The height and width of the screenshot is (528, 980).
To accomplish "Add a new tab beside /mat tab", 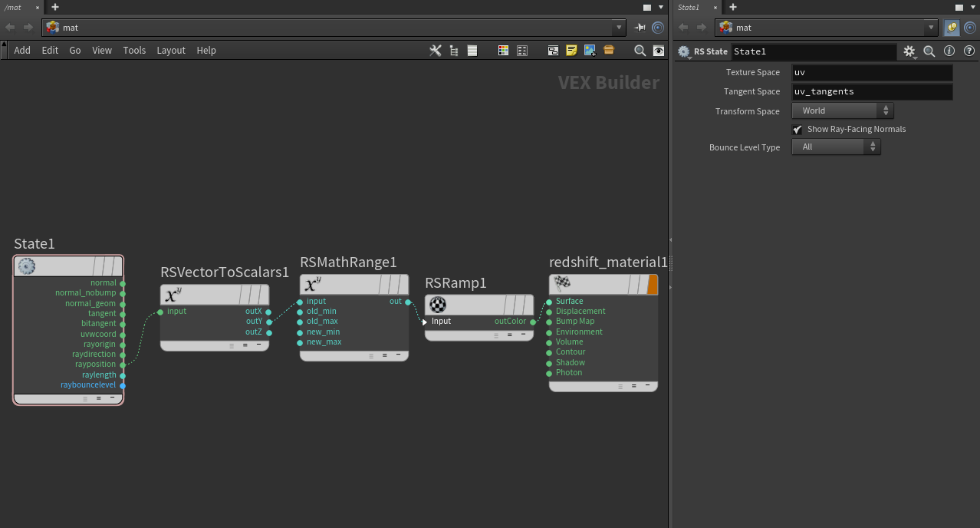I will [55, 7].
